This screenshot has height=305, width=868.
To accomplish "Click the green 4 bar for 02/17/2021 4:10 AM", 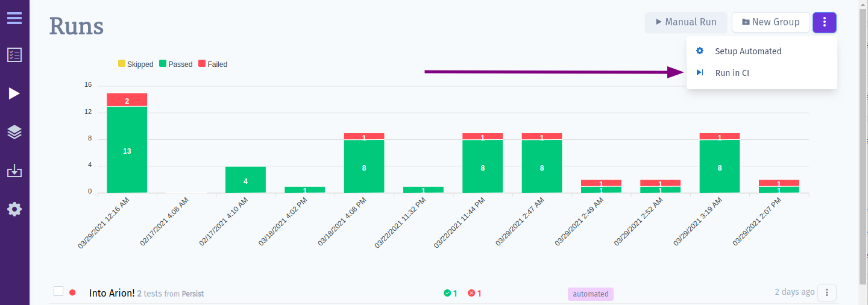I will 245,180.
